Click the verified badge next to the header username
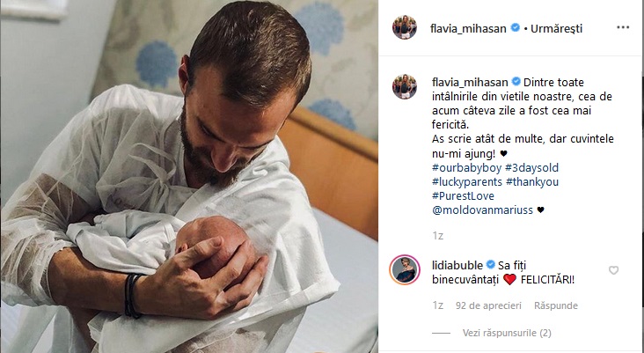This screenshot has height=353, width=644. [x=515, y=28]
